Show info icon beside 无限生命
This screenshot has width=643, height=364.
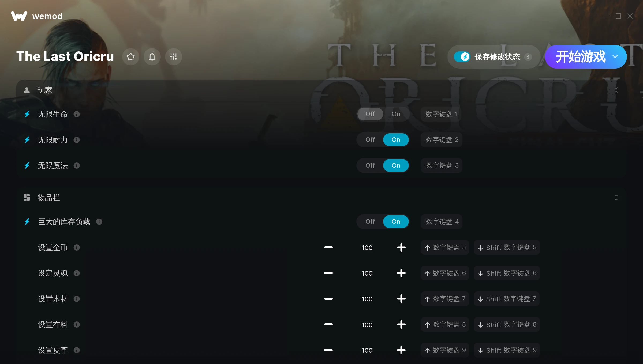pos(77,114)
